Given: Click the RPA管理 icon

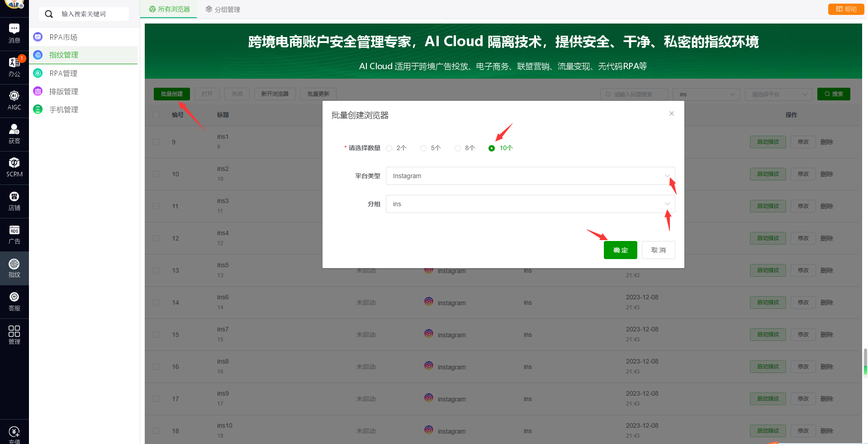Looking at the screenshot, I should [x=38, y=73].
